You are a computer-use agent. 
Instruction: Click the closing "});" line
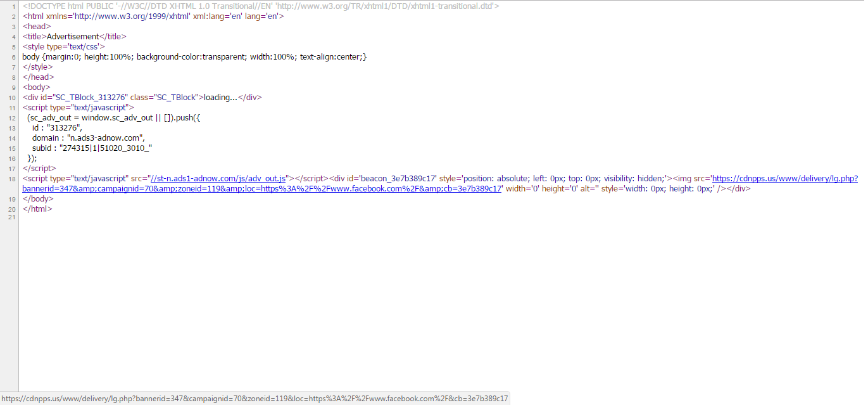[x=32, y=158]
